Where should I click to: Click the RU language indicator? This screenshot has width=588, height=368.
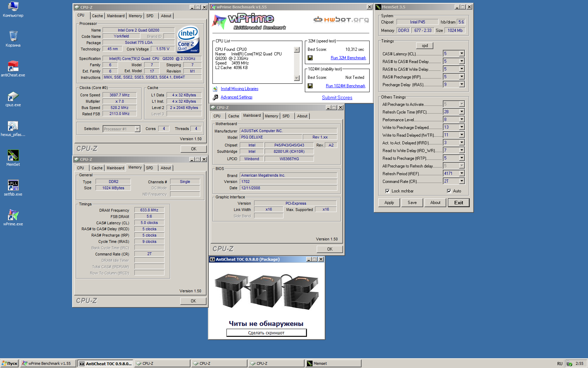[560, 364]
